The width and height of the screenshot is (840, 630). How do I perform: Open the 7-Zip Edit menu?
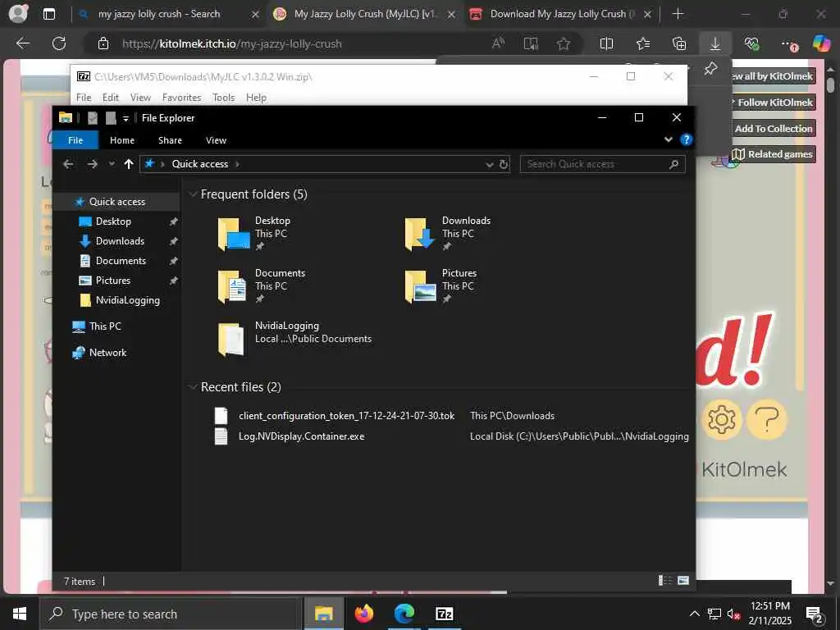(x=111, y=98)
